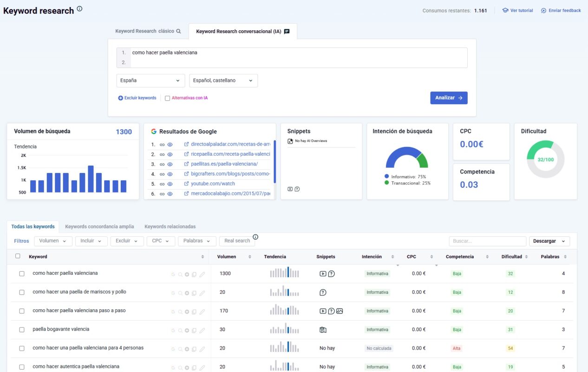Check the box for 'como hacer autentica paella valenciana'
Image resolution: width=588 pixels, height=372 pixels.
click(22, 367)
